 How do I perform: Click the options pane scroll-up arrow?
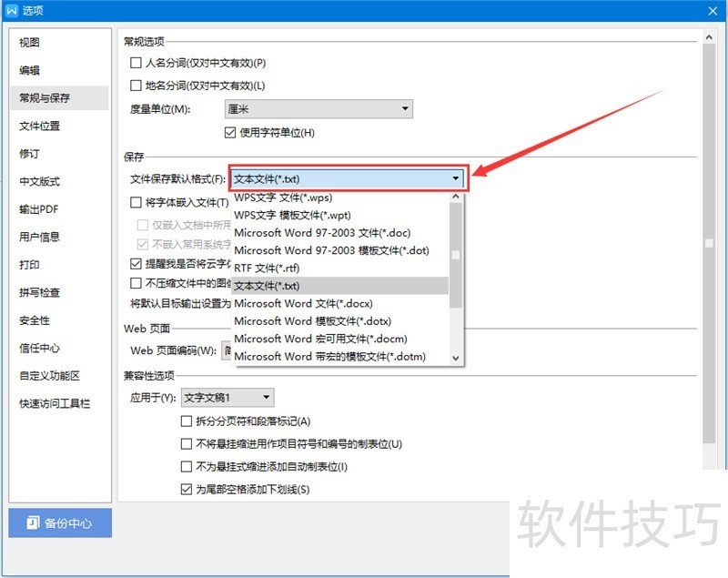pos(709,37)
